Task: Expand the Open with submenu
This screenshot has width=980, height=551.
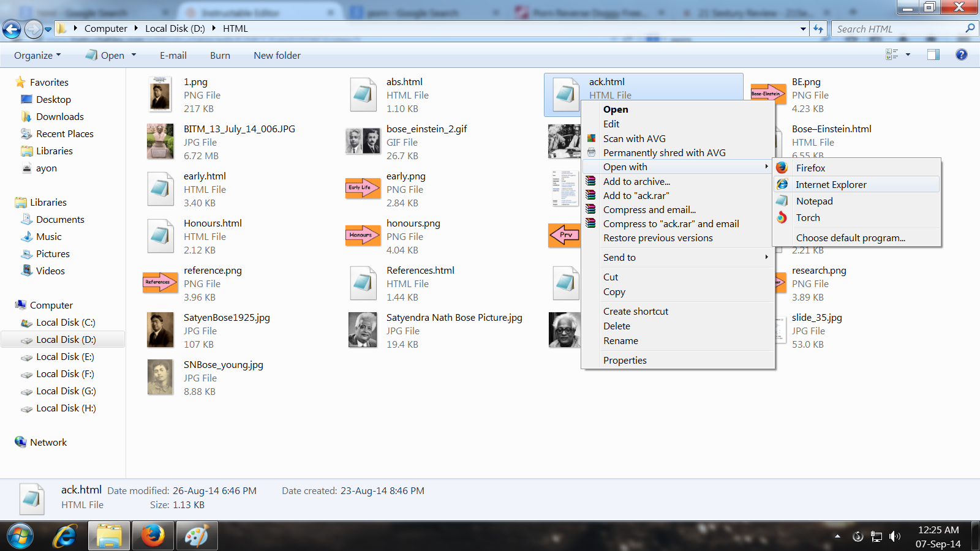Action: tap(677, 167)
